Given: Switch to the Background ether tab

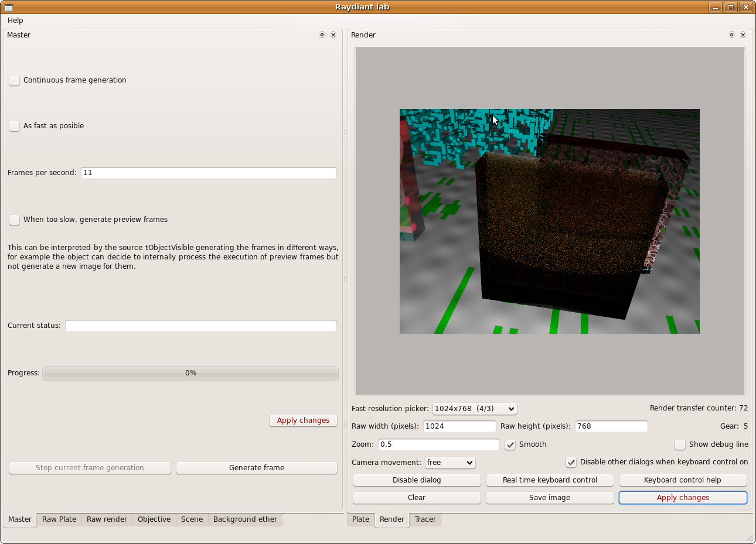Looking at the screenshot, I should pyautogui.click(x=245, y=519).
